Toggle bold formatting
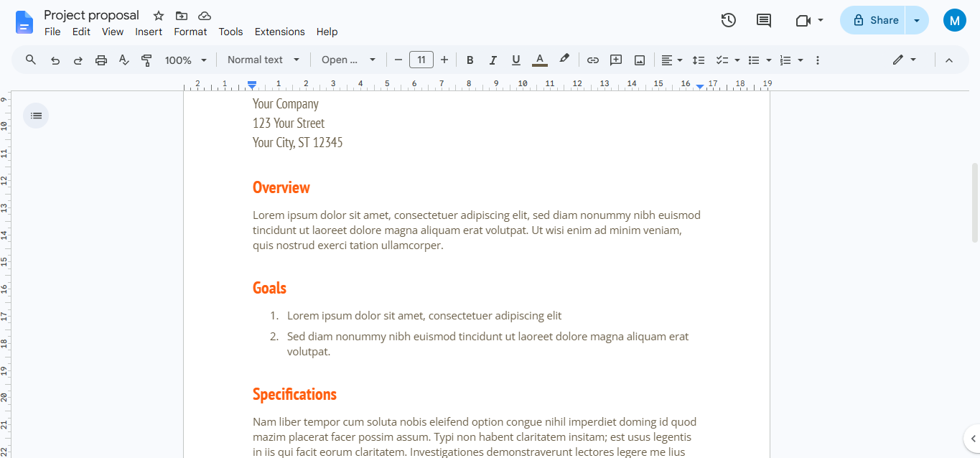This screenshot has height=458, width=980. tap(470, 60)
